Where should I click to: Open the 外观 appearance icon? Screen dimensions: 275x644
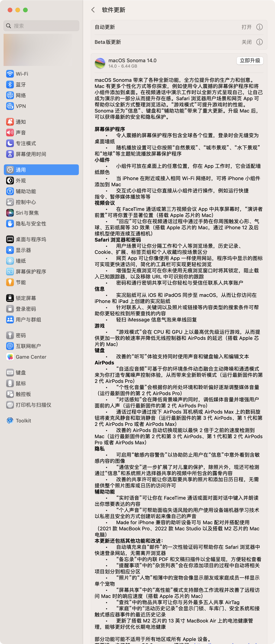pos(10,180)
